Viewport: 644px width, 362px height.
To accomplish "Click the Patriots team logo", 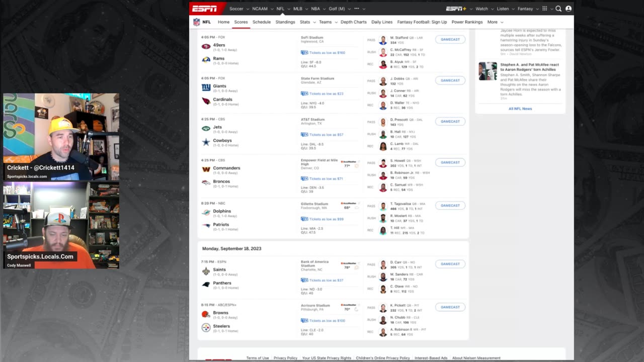I will pos(206,226).
